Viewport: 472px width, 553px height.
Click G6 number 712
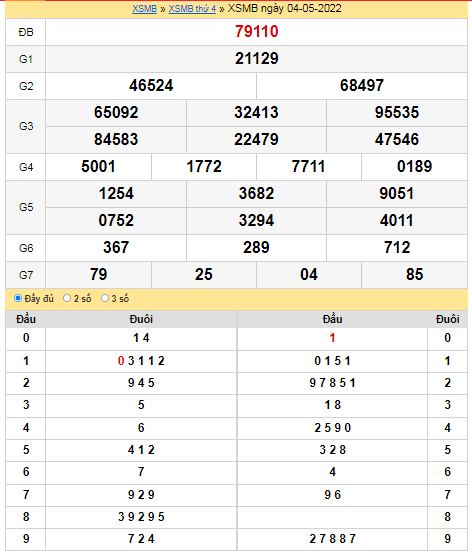397,248
